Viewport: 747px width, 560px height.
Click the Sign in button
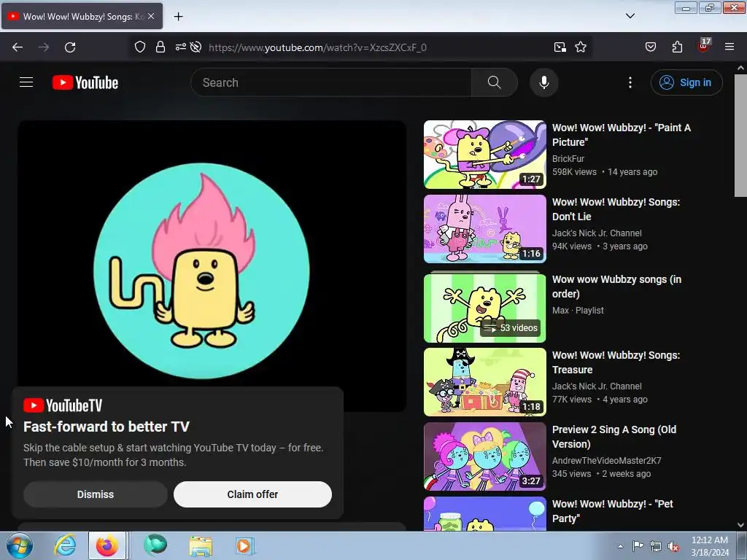pyautogui.click(x=686, y=82)
